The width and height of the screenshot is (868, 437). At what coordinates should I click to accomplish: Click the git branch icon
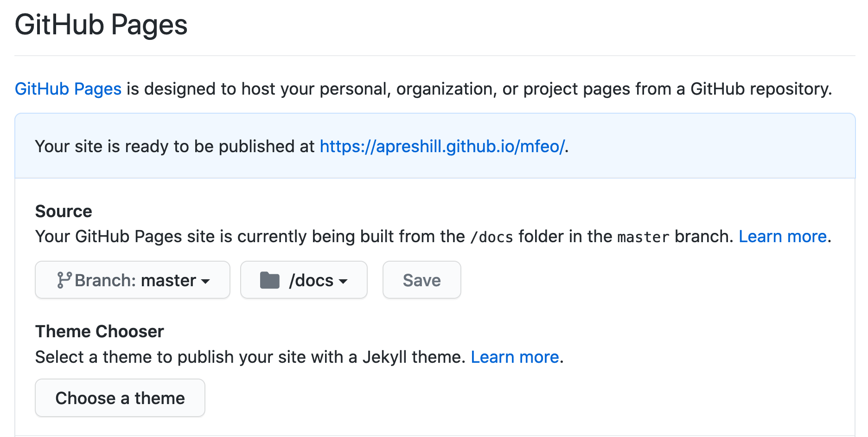point(64,280)
